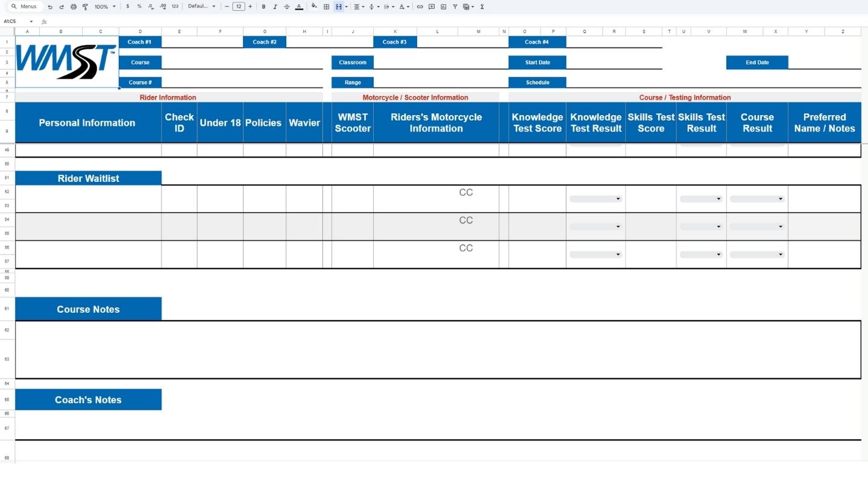Toggle bold formatting
Screen dimensions: 868x488
click(263, 7)
